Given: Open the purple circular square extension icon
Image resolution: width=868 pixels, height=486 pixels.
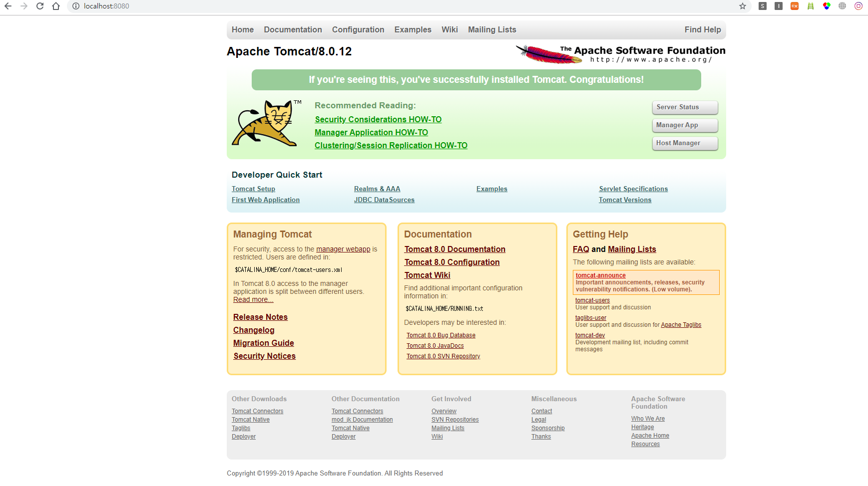Looking at the screenshot, I should pyautogui.click(x=859, y=6).
